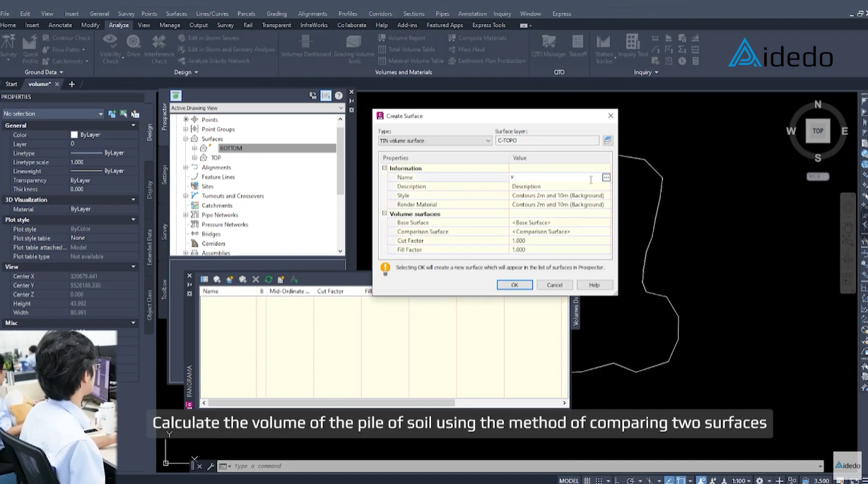Run the Interference Check tool
This screenshot has height=484, width=868.
click(x=159, y=49)
